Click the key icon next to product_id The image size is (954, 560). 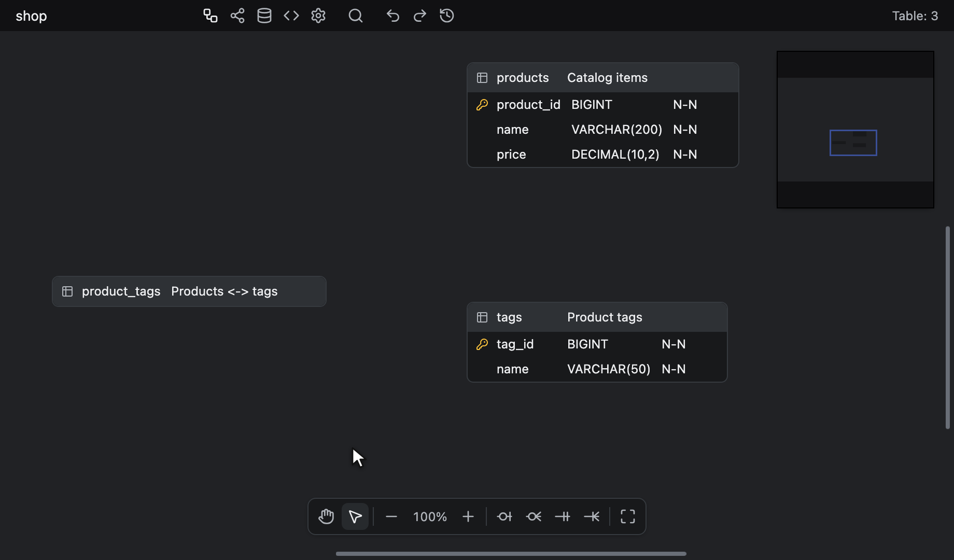click(482, 105)
